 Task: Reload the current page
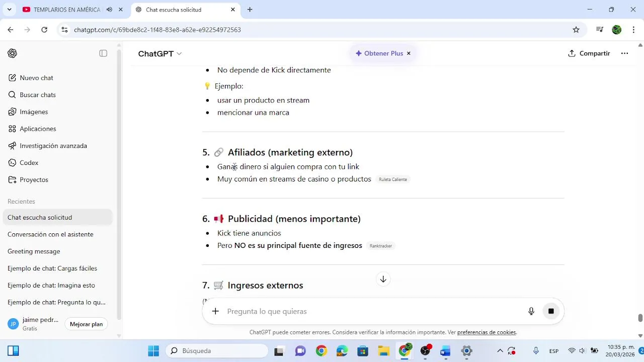point(44,30)
